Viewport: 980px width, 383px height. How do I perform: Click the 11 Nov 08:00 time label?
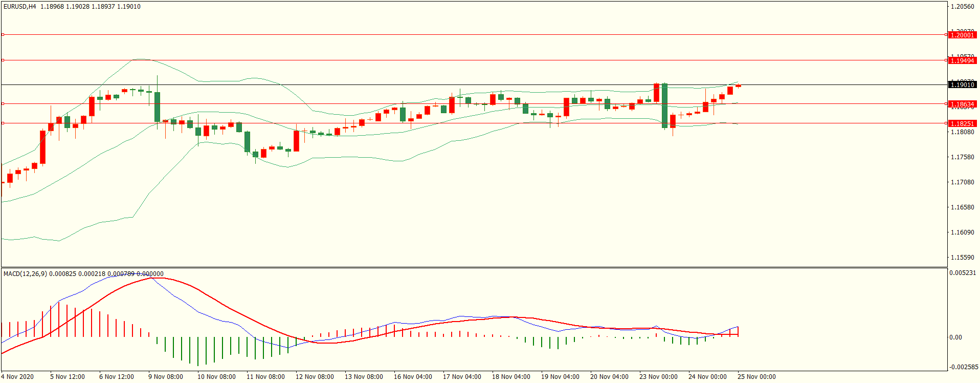(x=265, y=377)
